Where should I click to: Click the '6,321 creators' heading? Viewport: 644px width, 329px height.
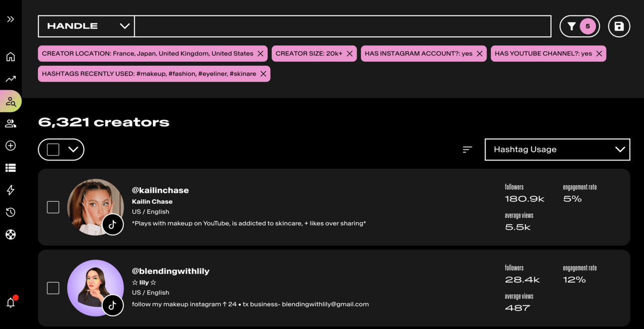tap(104, 122)
